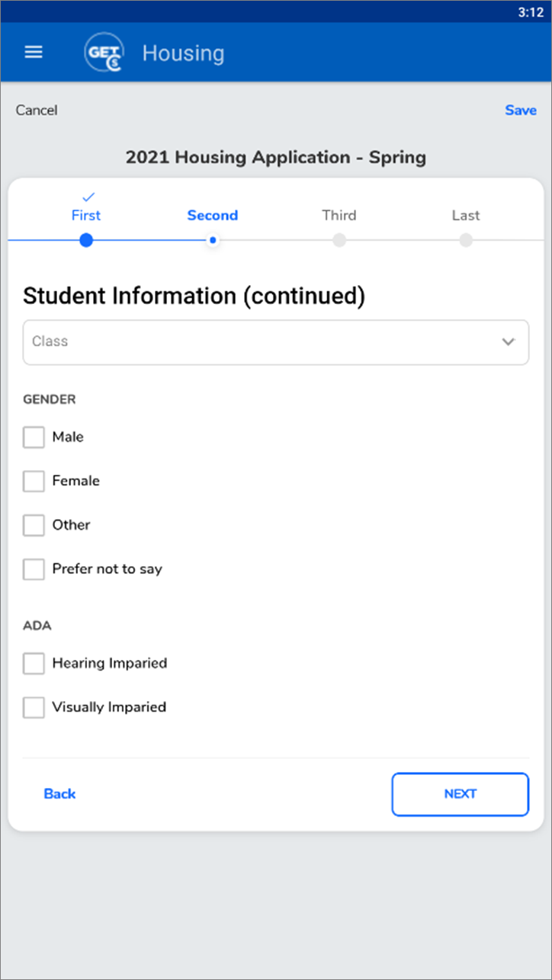Click the Back link
The height and width of the screenshot is (980, 552).
click(x=59, y=794)
